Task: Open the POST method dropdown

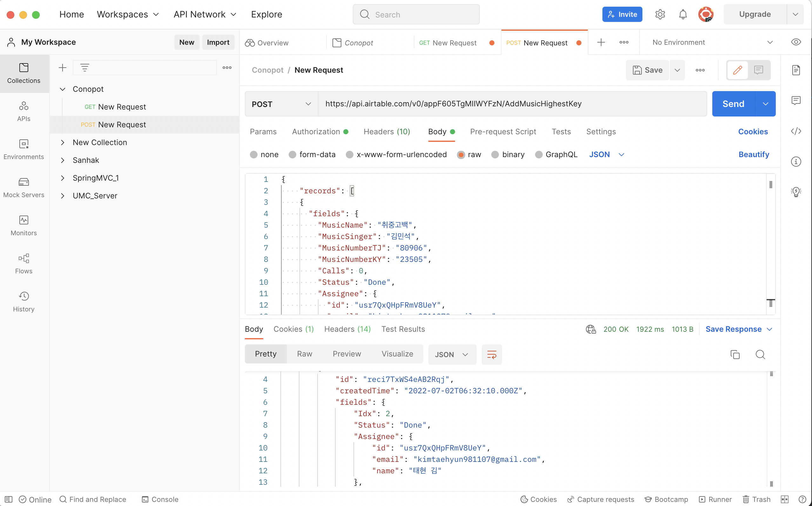Action: point(281,104)
